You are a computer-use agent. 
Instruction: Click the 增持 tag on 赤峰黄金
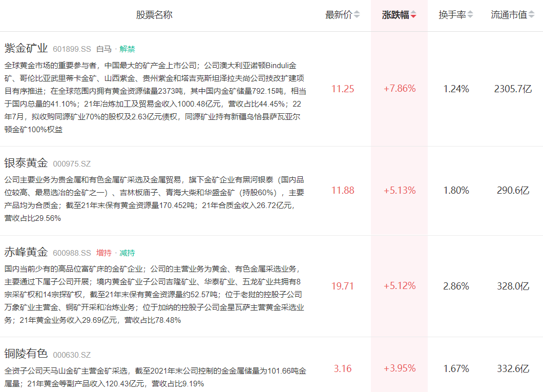click(104, 253)
